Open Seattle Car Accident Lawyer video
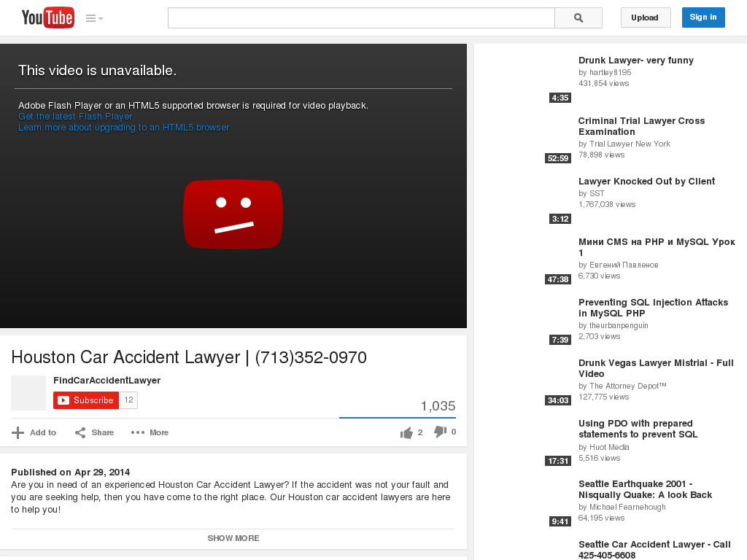 pos(654,550)
